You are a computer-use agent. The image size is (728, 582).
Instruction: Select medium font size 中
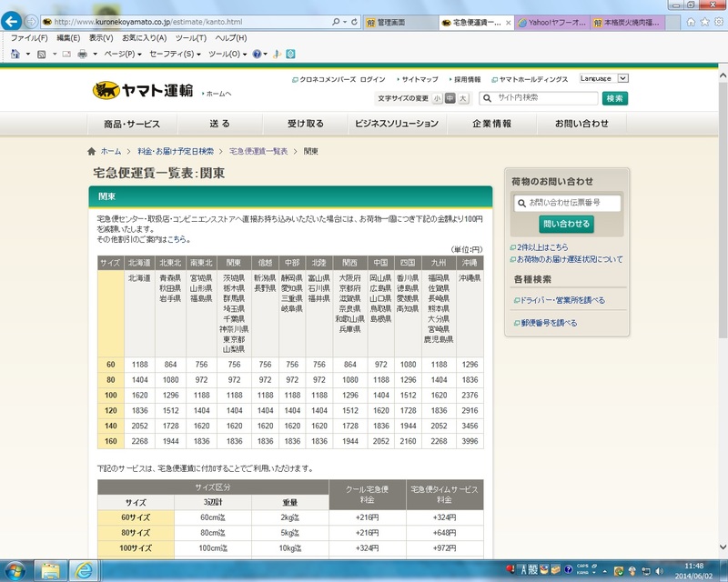(x=450, y=98)
